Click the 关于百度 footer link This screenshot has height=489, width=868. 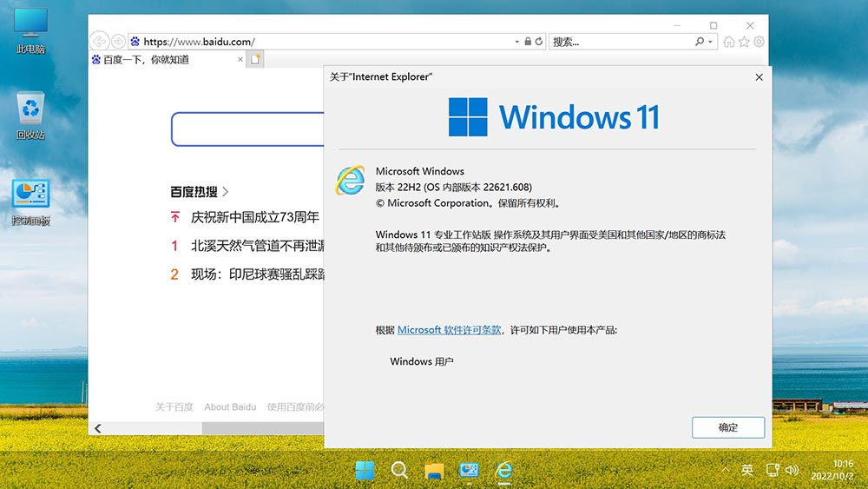click(x=174, y=407)
